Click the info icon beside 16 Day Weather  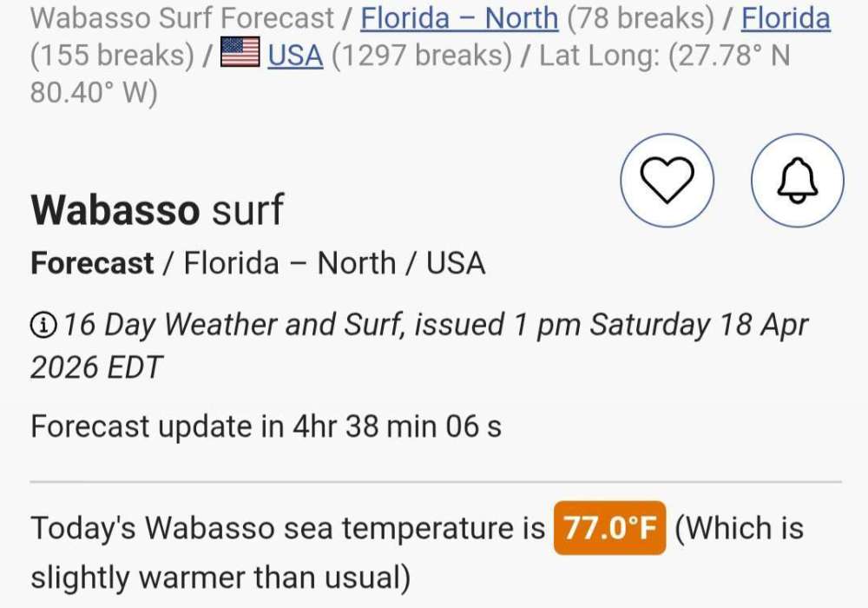42,326
